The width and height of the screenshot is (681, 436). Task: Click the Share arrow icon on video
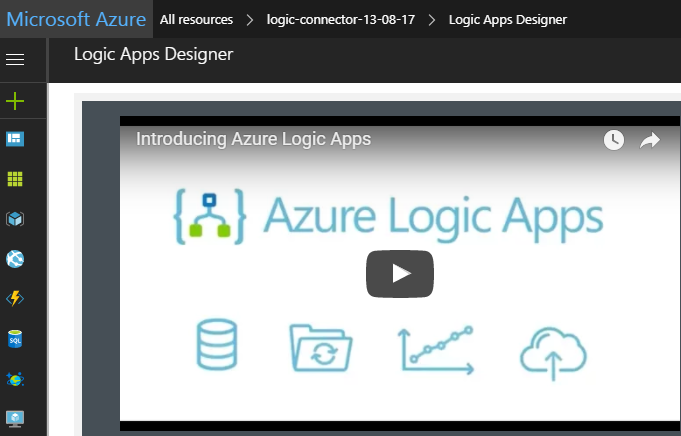click(650, 140)
